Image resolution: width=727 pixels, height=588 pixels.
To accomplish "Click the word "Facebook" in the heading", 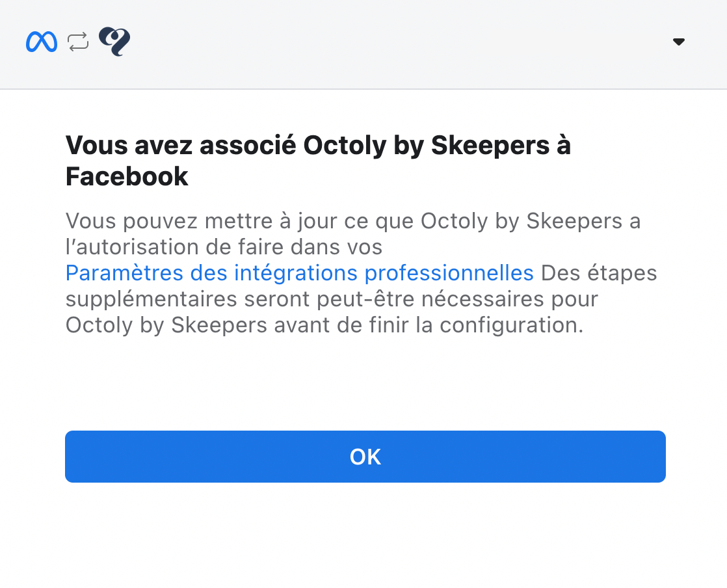I will click(x=127, y=176).
